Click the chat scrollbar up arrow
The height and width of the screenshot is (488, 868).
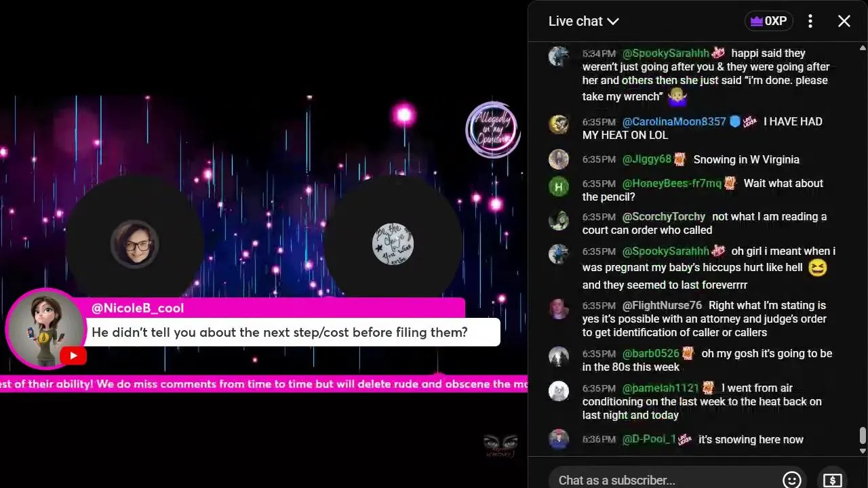pyautogui.click(x=863, y=48)
